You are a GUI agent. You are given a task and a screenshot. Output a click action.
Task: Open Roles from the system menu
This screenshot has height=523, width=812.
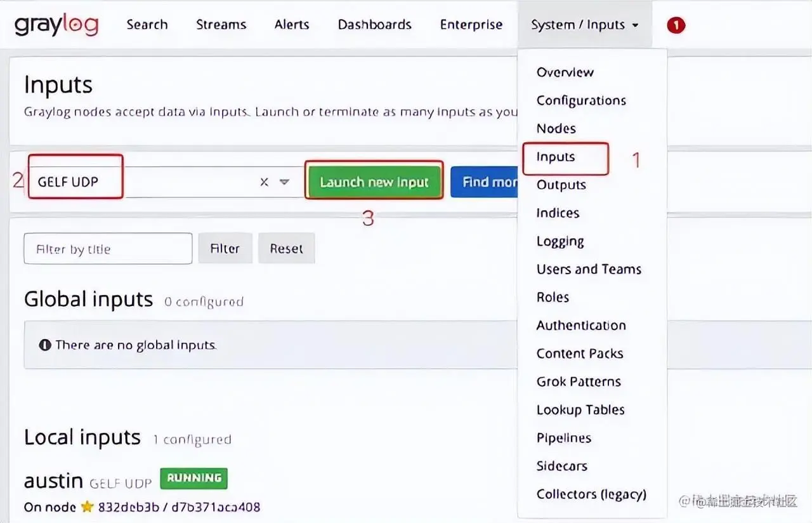click(553, 297)
